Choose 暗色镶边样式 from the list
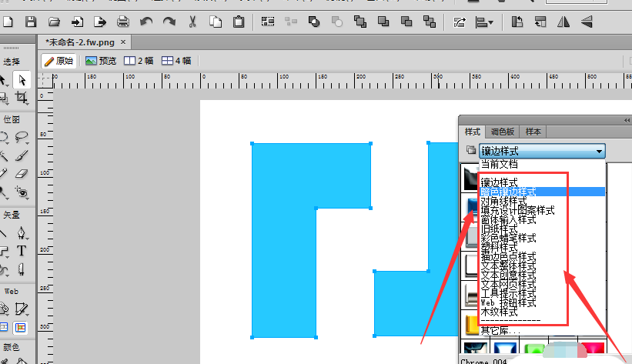The image size is (632, 364). click(542, 192)
